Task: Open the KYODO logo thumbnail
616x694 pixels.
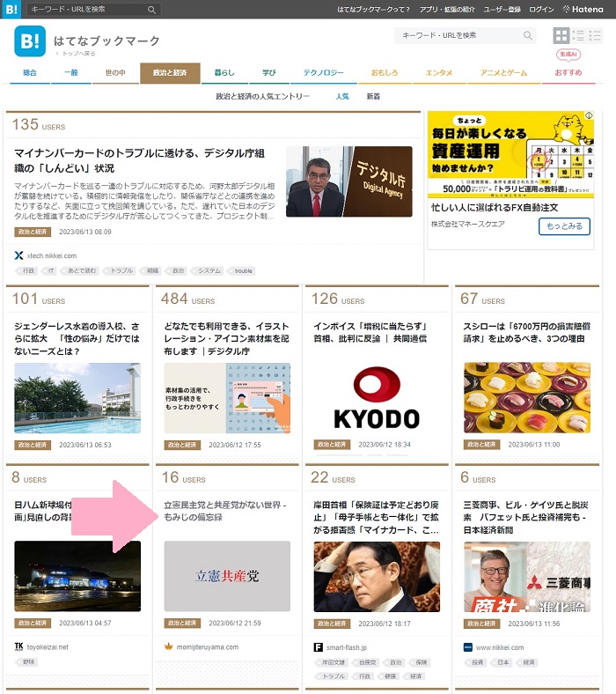Action: click(377, 398)
